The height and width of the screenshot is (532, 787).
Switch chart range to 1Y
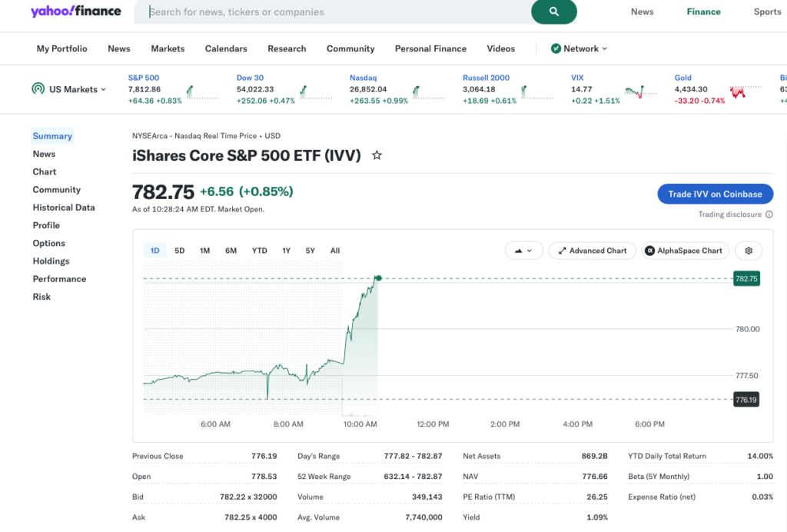(286, 251)
